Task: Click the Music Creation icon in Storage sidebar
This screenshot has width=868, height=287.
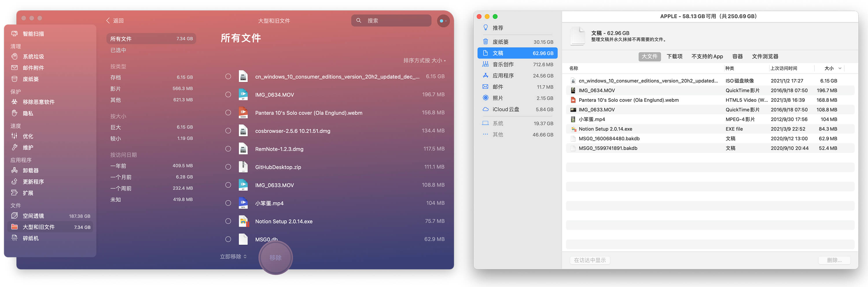Action: [486, 64]
